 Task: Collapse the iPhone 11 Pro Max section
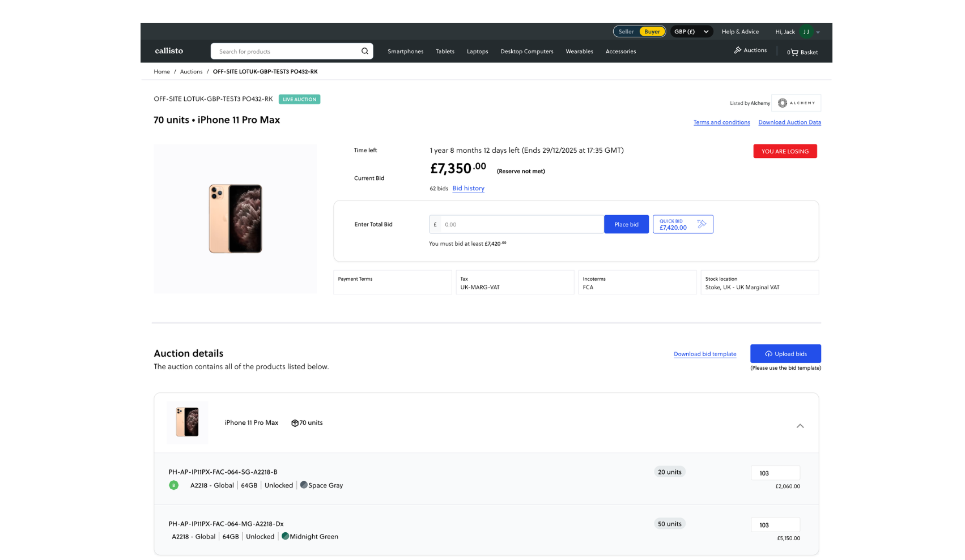[x=800, y=426]
